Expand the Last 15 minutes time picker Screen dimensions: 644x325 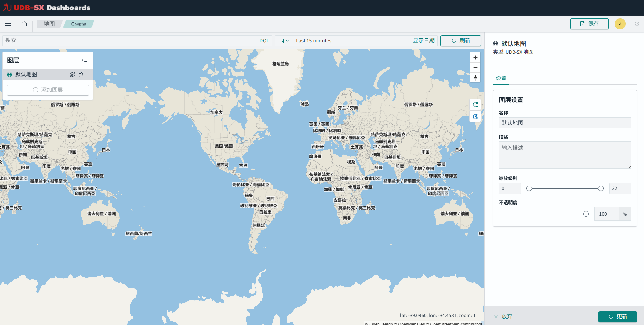tap(314, 41)
